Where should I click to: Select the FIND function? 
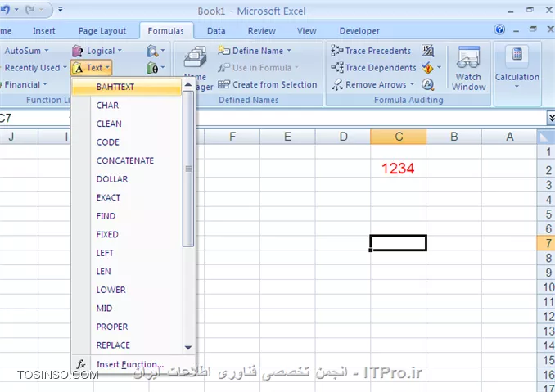coord(127,216)
